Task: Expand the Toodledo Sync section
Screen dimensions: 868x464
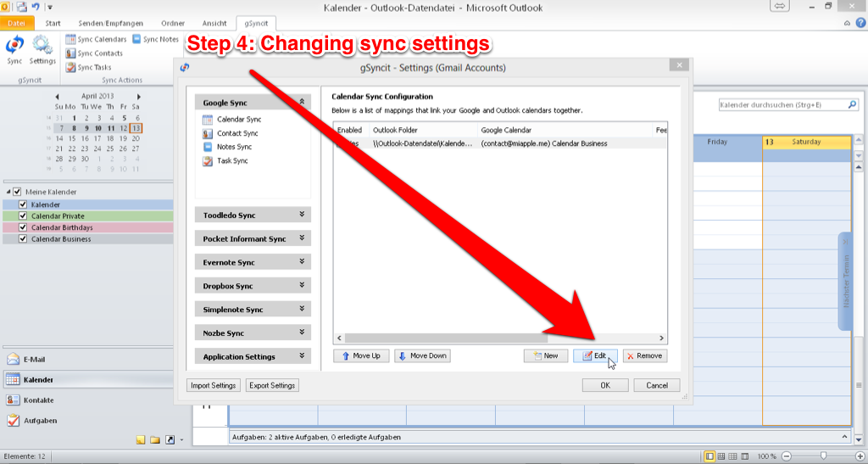Action: [x=253, y=215]
